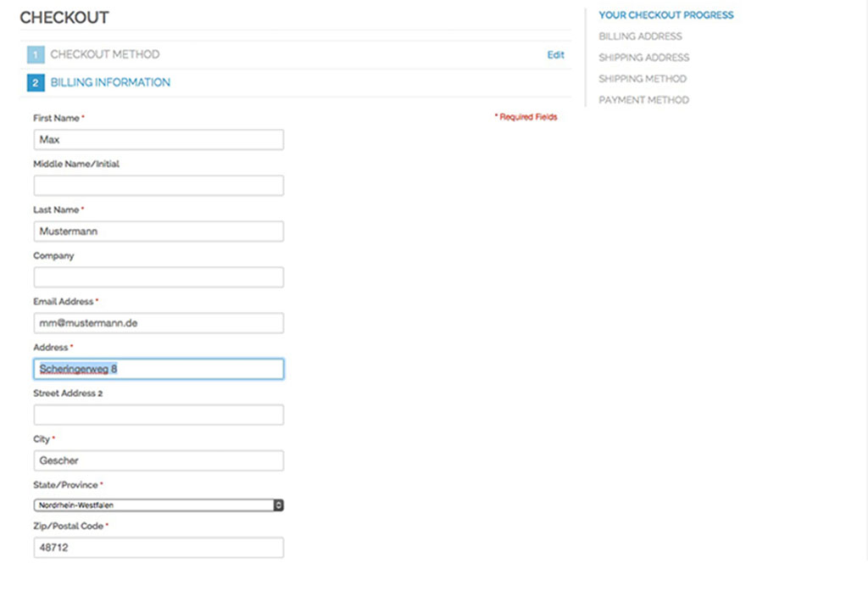Image resolution: width=868 pixels, height=591 pixels.
Task: Click the State/Province dropdown stepper arrows
Action: coord(278,505)
